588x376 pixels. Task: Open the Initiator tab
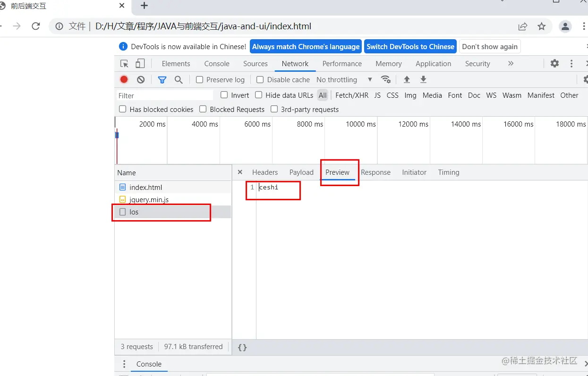coord(414,172)
